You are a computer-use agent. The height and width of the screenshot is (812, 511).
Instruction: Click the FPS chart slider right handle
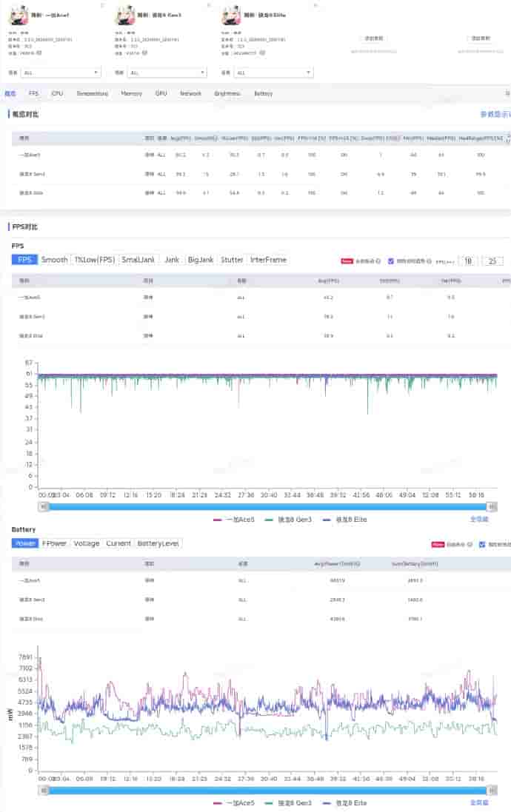(x=492, y=506)
